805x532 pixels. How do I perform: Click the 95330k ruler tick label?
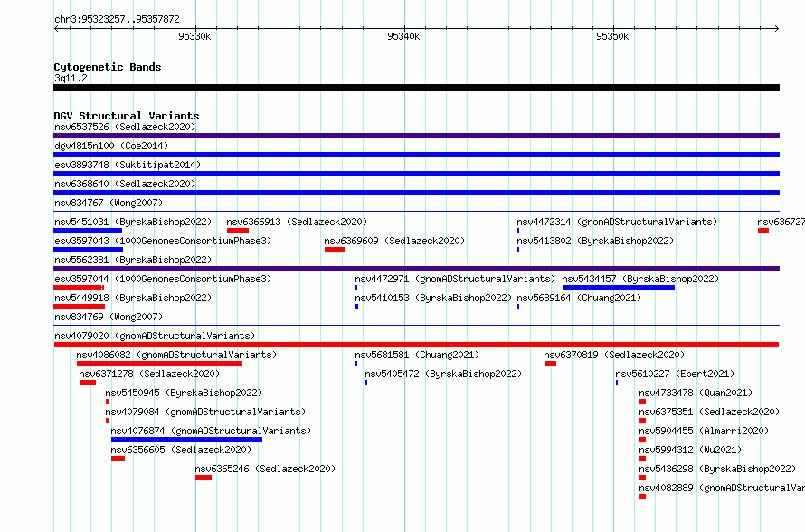[x=194, y=36]
